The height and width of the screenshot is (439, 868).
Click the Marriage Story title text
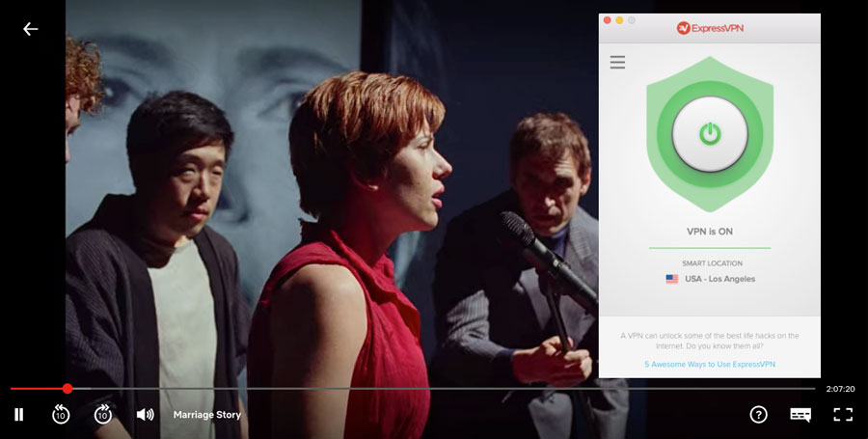207,415
